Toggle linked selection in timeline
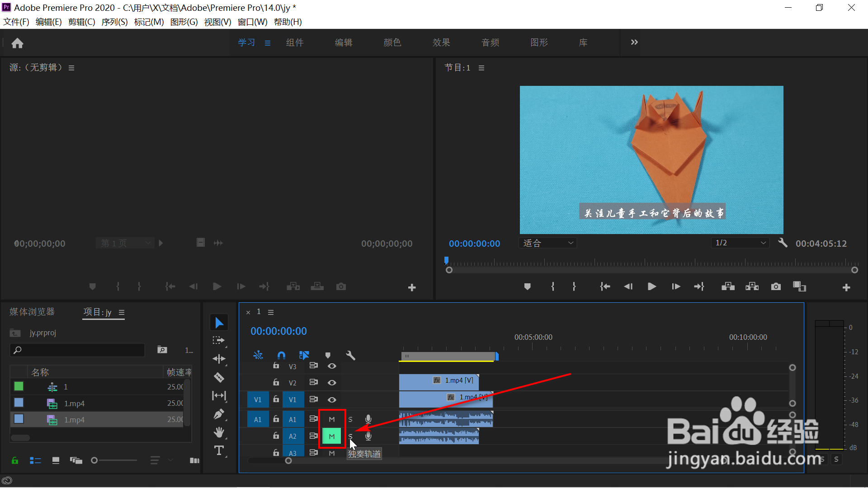Viewport: 868px width, 488px height. pyautogui.click(x=304, y=356)
